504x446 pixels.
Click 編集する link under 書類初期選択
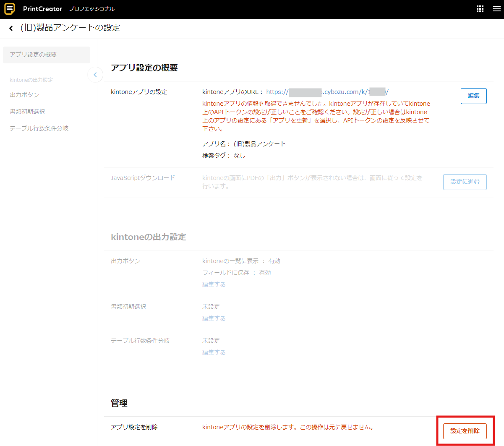(x=214, y=318)
